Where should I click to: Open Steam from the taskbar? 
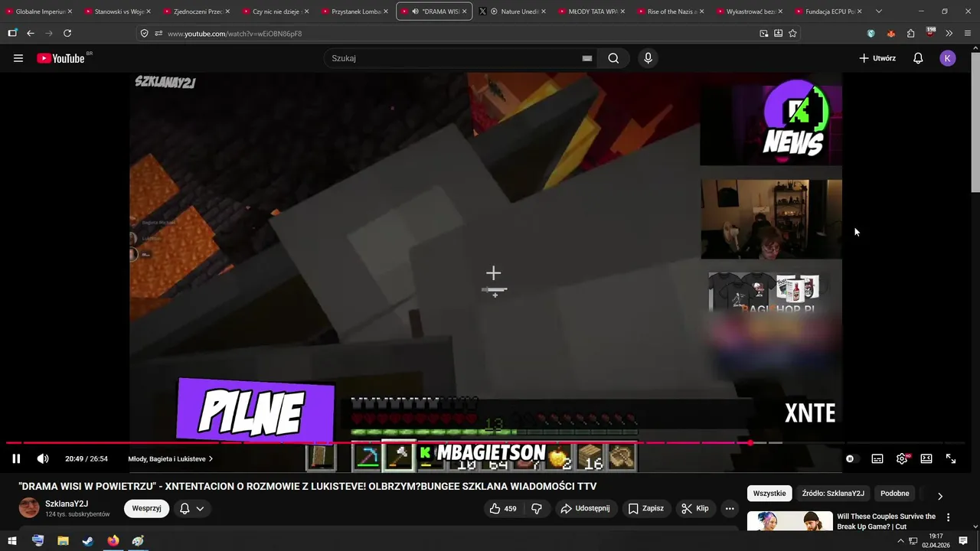tap(88, 540)
